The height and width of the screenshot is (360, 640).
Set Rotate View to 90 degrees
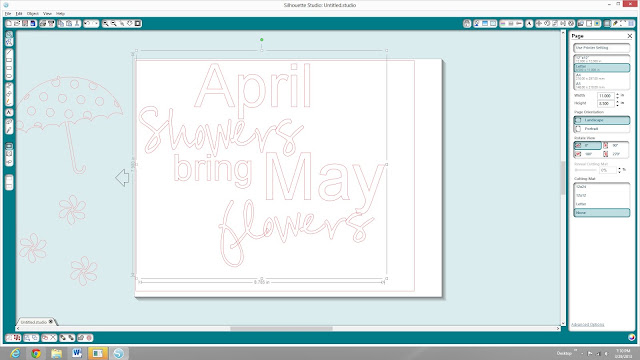[616, 145]
